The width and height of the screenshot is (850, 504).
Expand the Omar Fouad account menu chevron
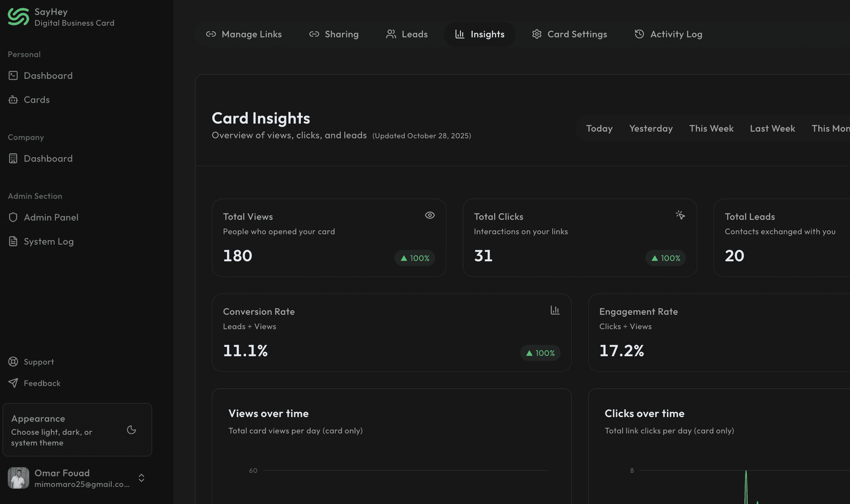141,478
